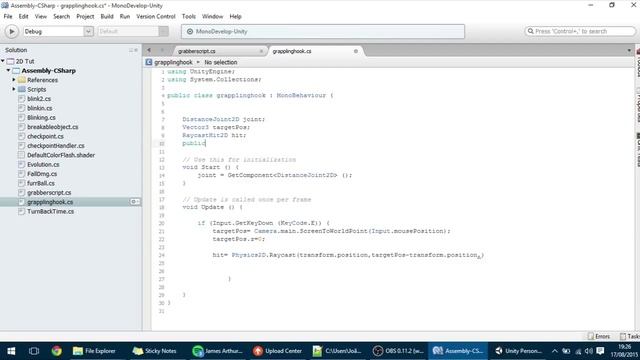Viewport: 640px width, 360px height.
Task: Open the View menu
Action: 40,16
